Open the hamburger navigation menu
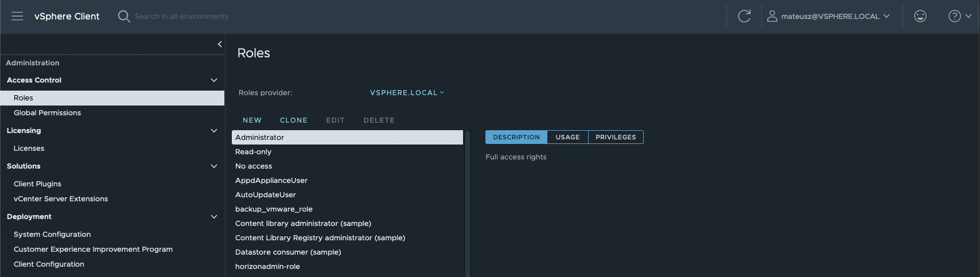The image size is (980, 277). pyautogui.click(x=17, y=16)
